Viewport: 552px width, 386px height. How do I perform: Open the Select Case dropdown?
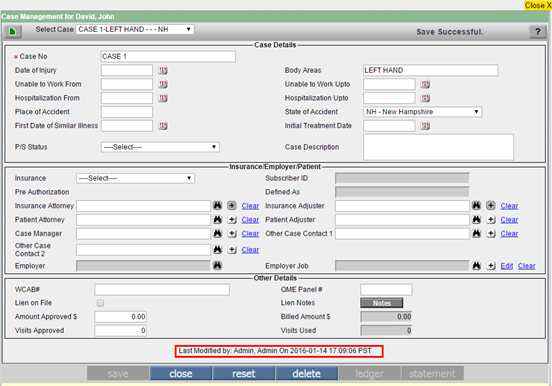[x=135, y=29]
